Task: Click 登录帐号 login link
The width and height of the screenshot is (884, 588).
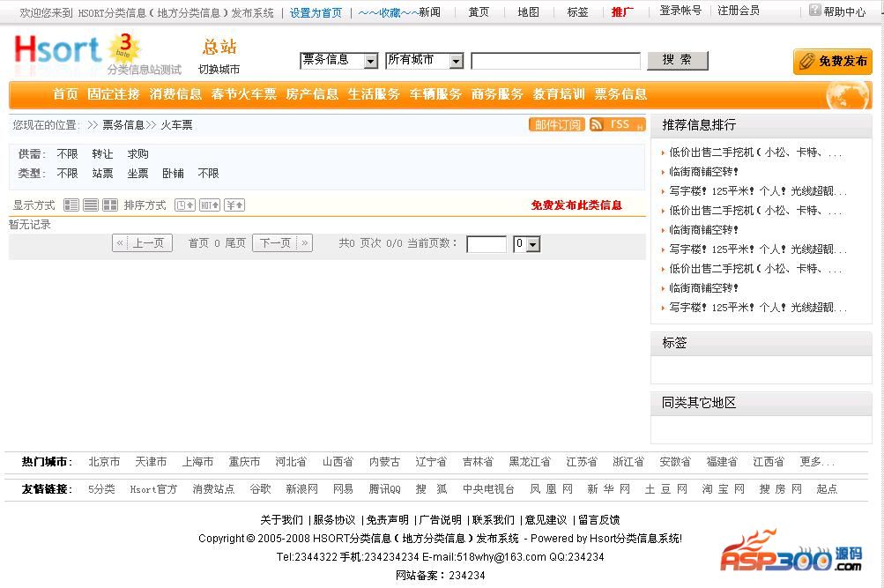Action: (x=680, y=11)
